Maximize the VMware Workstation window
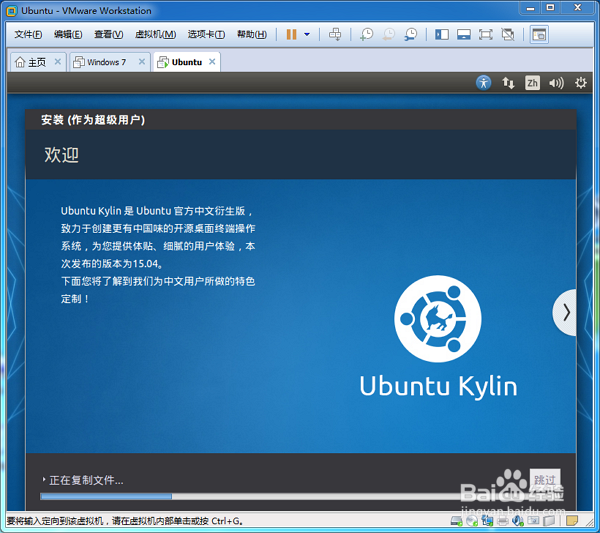The image size is (600, 533). pos(550,8)
